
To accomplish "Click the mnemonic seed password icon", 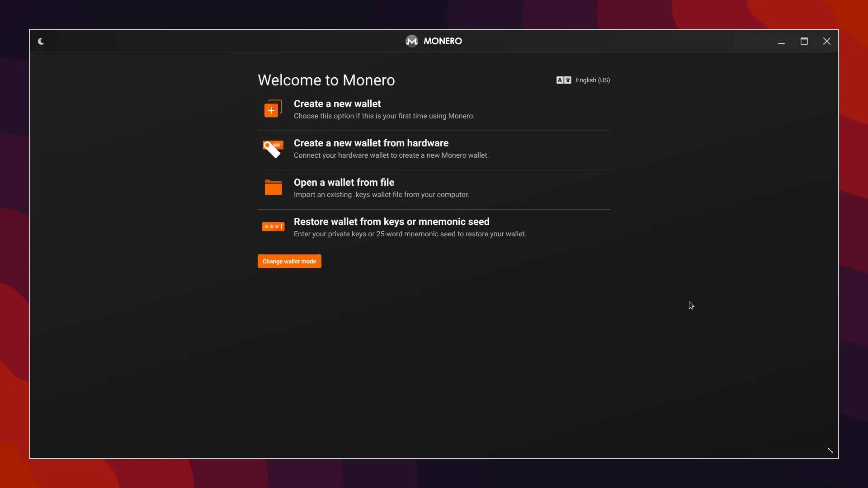I will [x=273, y=226].
